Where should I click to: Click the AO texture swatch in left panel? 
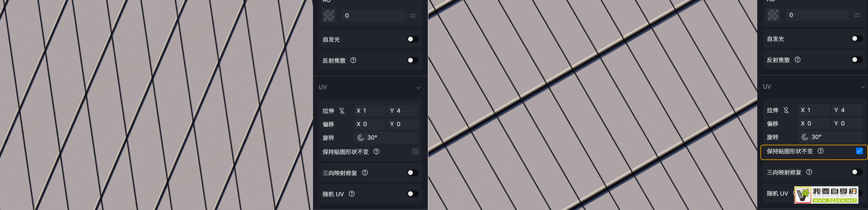click(x=329, y=15)
